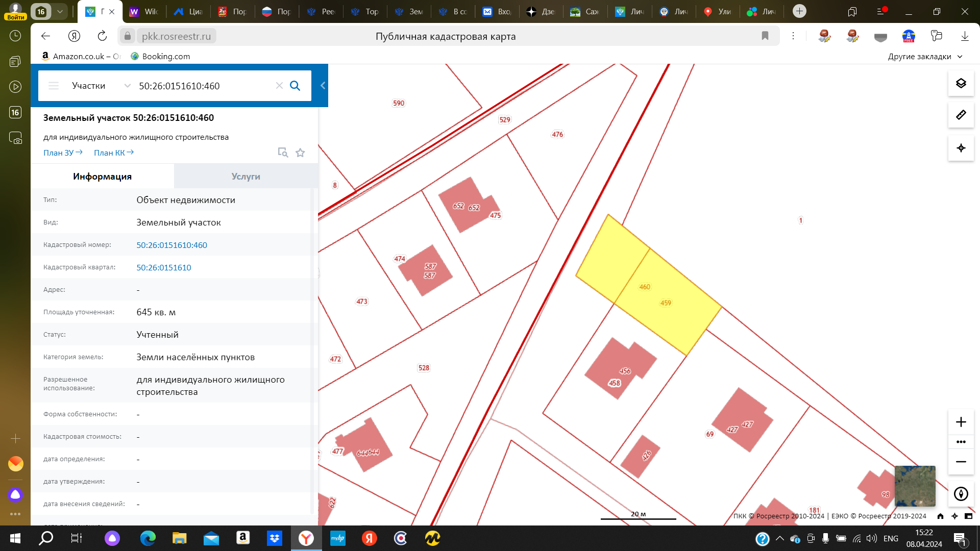
Task: Add parcel to favorites star
Action: (x=300, y=153)
